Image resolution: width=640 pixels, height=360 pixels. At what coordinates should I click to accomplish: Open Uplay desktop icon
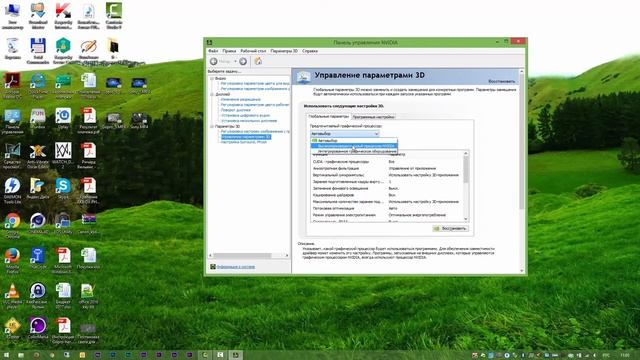(x=63, y=119)
